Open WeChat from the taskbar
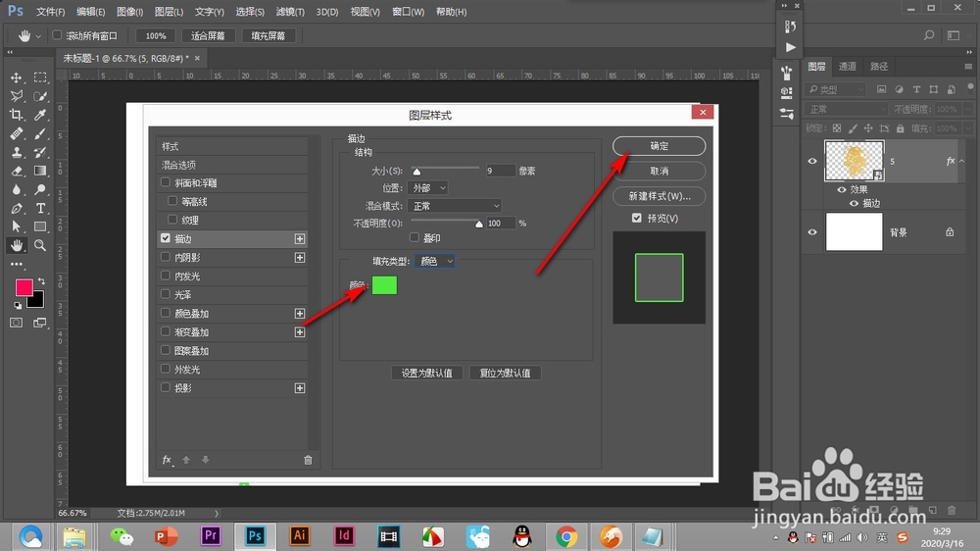The height and width of the screenshot is (551, 980). 122,536
